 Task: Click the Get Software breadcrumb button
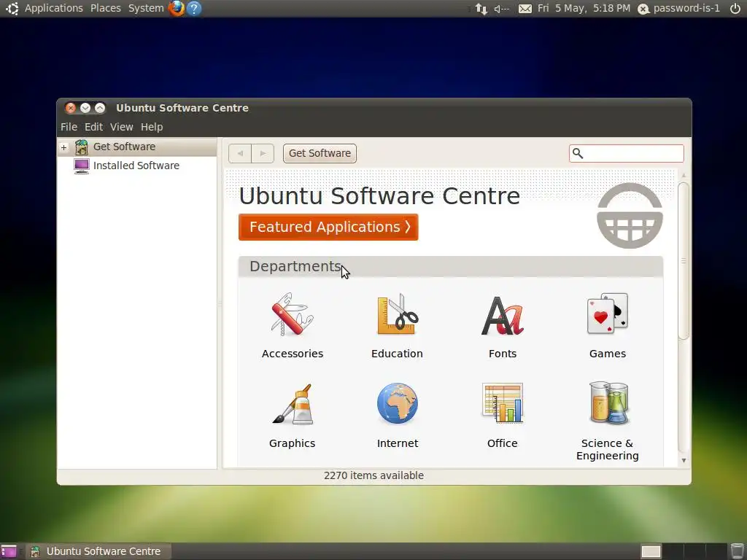[x=320, y=153]
